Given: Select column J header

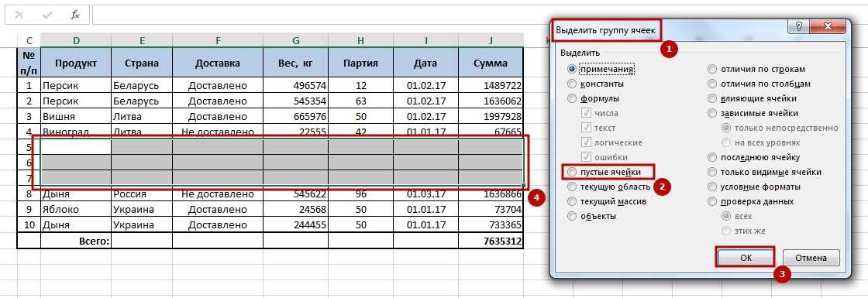Looking at the screenshot, I should pos(491,40).
